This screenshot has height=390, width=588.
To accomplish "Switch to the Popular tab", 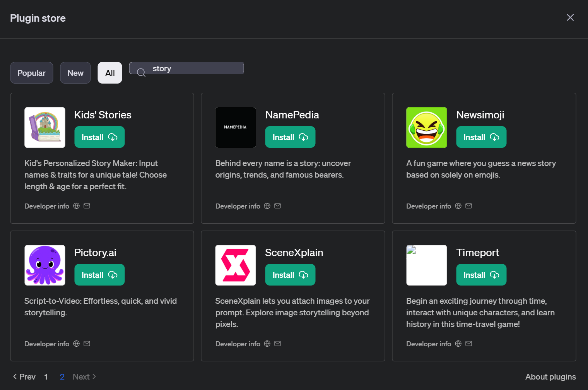I will click(31, 73).
